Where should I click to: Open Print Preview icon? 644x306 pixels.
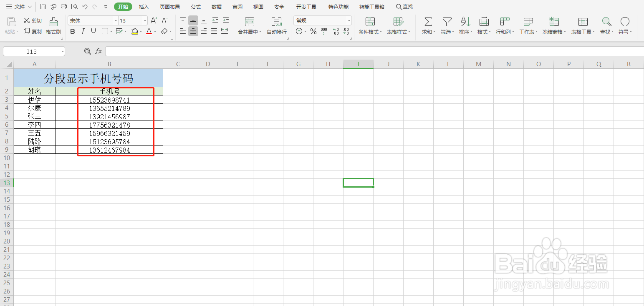74,7
